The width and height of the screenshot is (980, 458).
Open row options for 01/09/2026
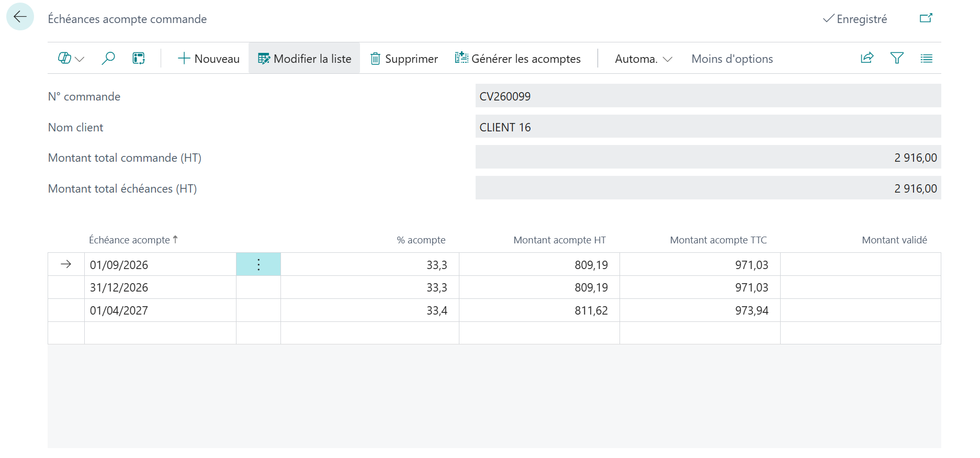tap(258, 264)
